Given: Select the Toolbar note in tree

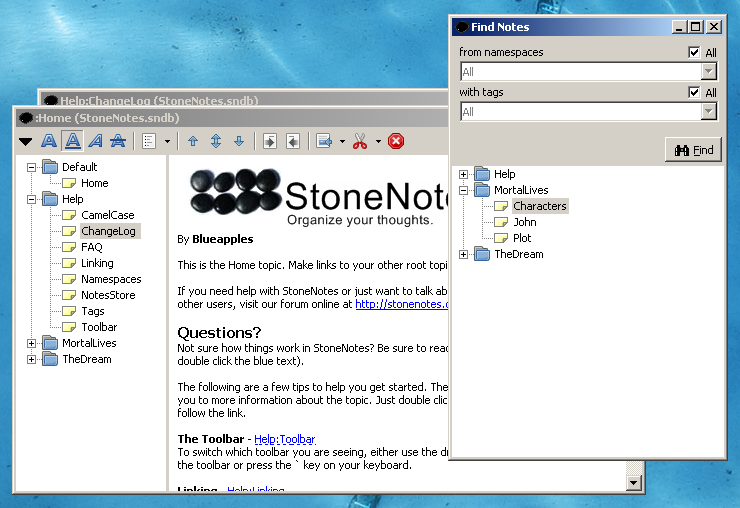Looking at the screenshot, I should click(x=99, y=327).
